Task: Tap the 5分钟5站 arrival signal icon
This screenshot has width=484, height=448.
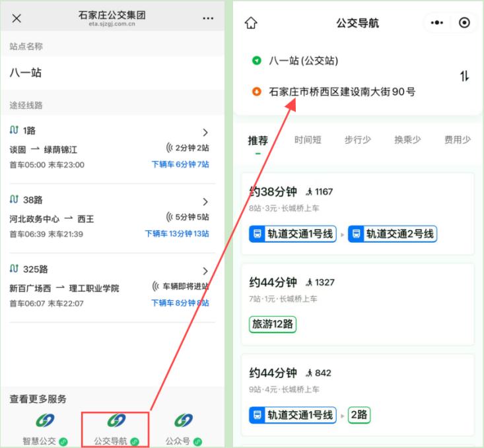Action: (x=170, y=217)
